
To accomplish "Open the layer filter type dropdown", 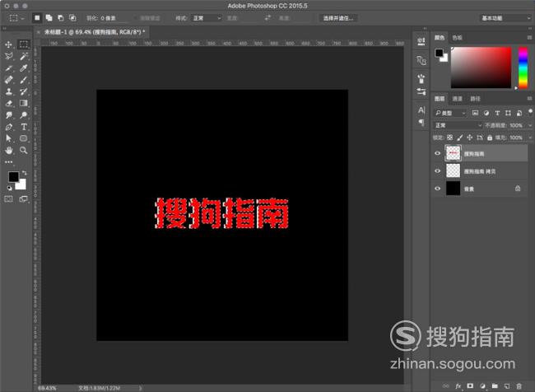I will coord(450,113).
